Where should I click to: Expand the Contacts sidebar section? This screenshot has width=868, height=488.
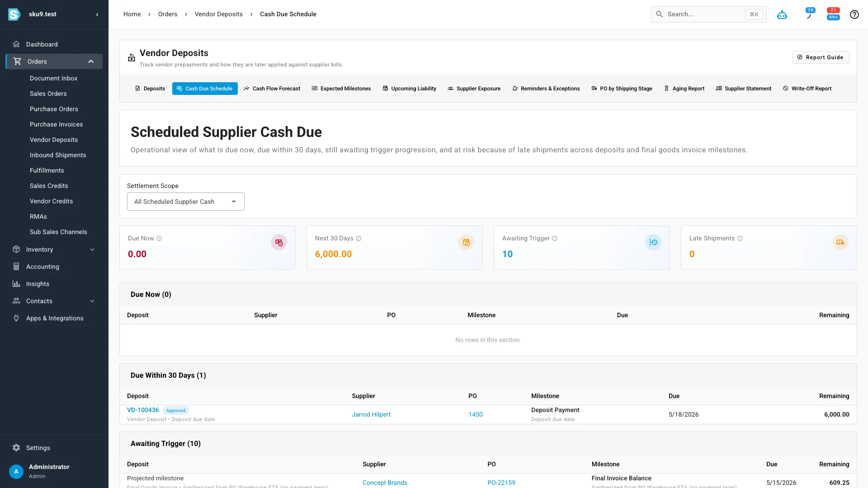click(54, 301)
